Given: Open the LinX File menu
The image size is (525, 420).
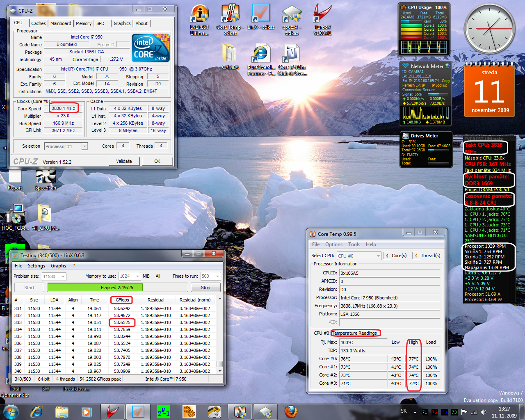Looking at the screenshot, I should point(18,266).
